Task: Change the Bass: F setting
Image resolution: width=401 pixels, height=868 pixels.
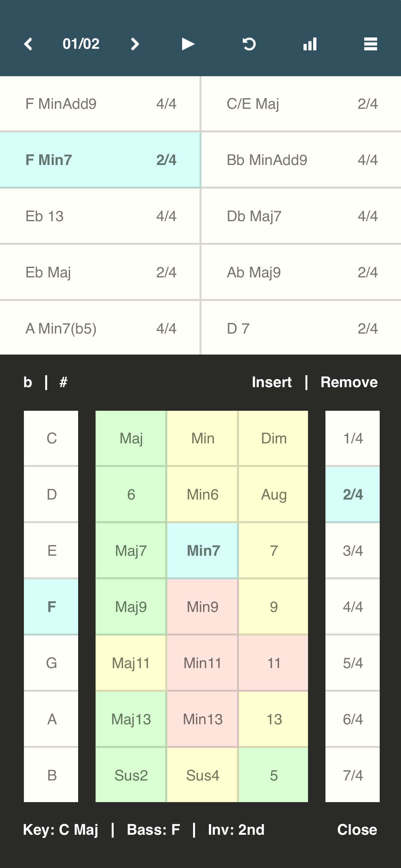Action: tap(153, 830)
